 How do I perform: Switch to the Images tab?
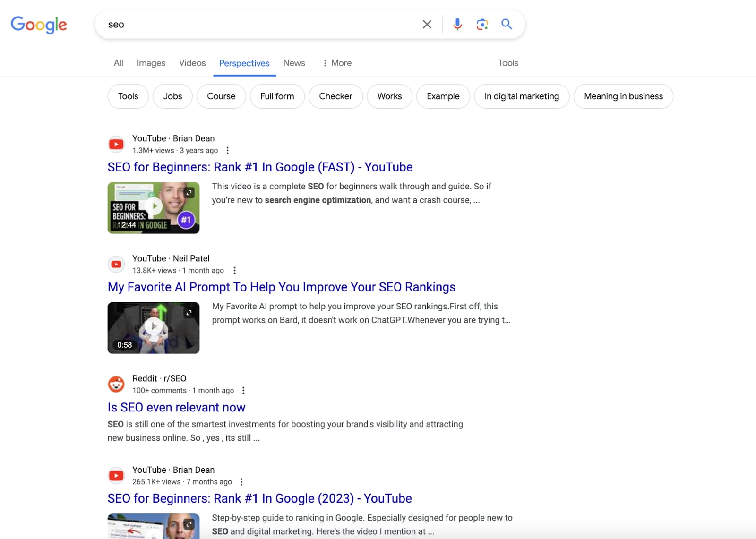151,63
